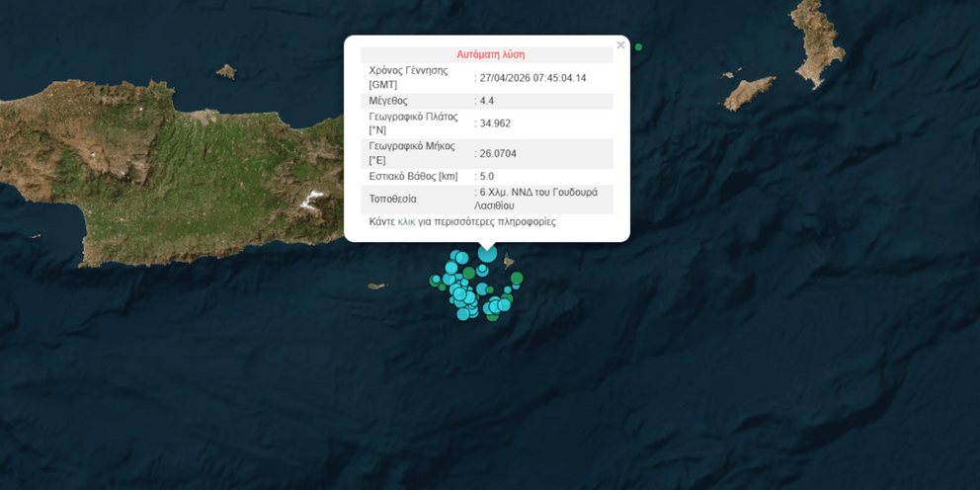Click the green marker in the cluster's upper middle
This screenshot has width=980, height=490.
coord(469,273)
